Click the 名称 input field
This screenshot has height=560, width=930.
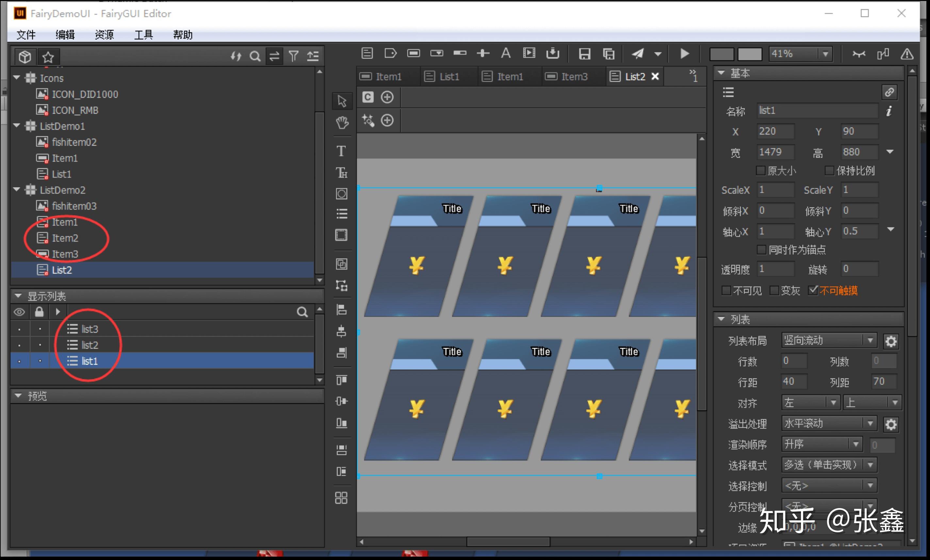click(817, 111)
